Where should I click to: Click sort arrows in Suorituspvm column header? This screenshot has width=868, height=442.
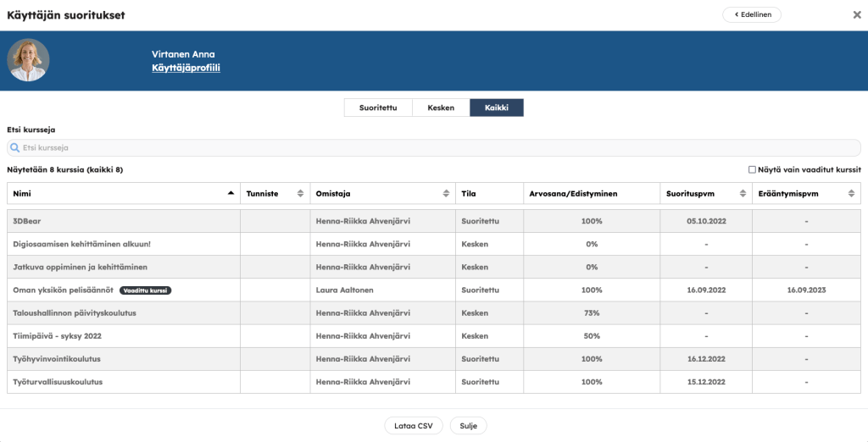(x=743, y=193)
